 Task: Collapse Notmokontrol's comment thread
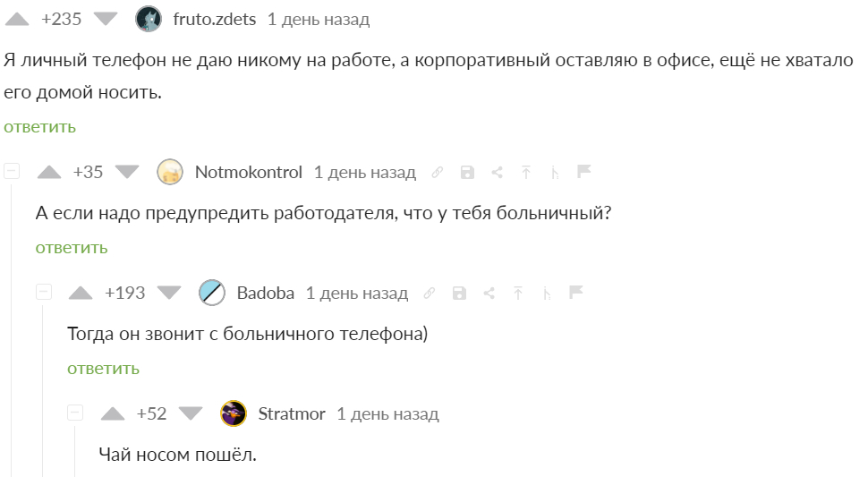[x=12, y=171]
